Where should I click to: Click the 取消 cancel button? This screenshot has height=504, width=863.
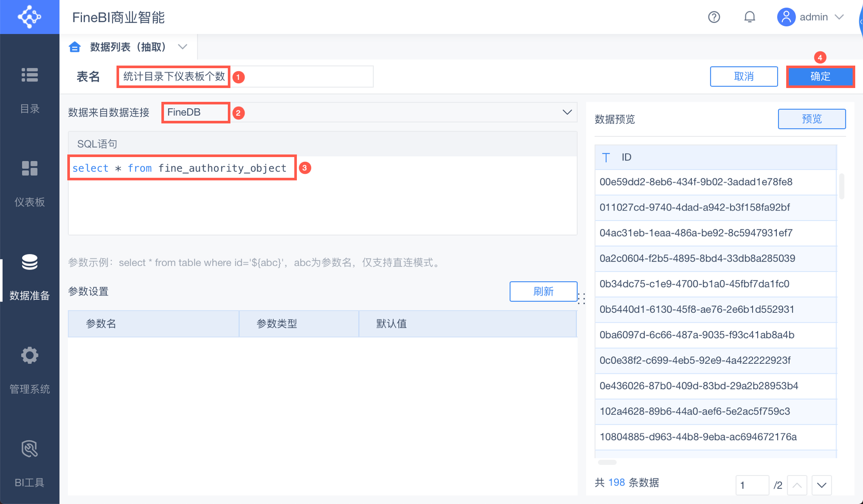[x=743, y=76]
